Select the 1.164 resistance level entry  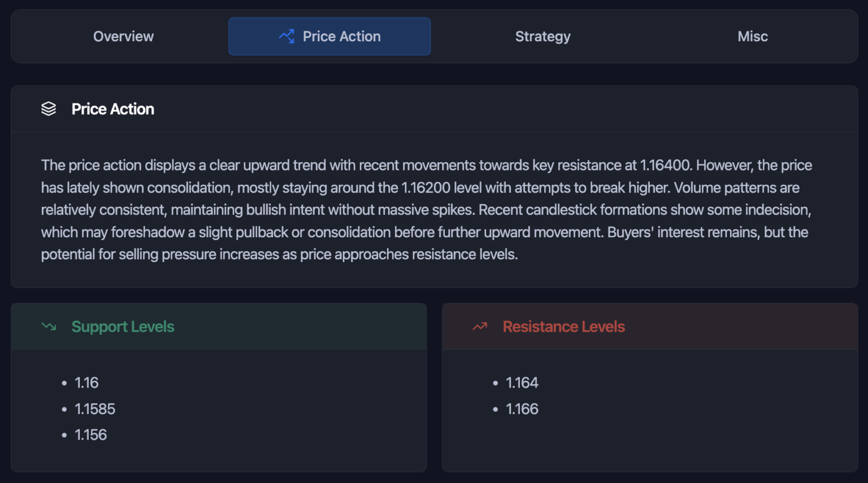522,382
